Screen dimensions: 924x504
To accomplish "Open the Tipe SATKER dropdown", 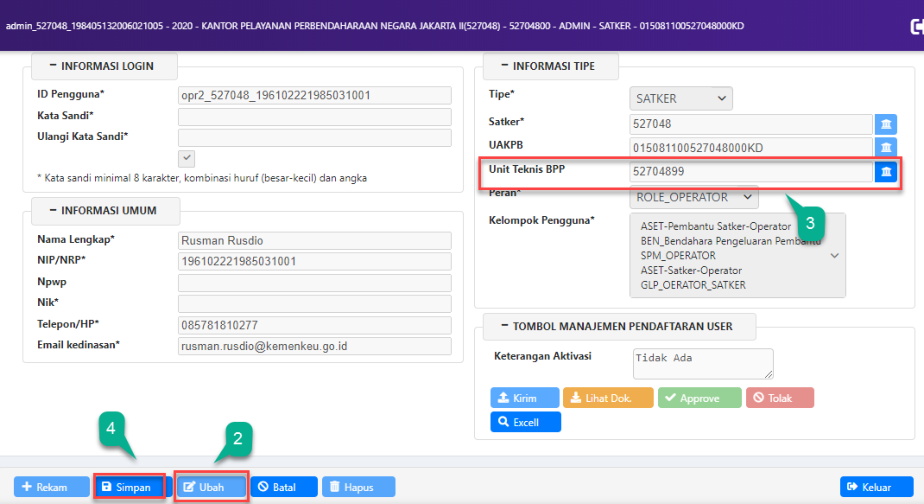I will pyautogui.click(x=681, y=98).
